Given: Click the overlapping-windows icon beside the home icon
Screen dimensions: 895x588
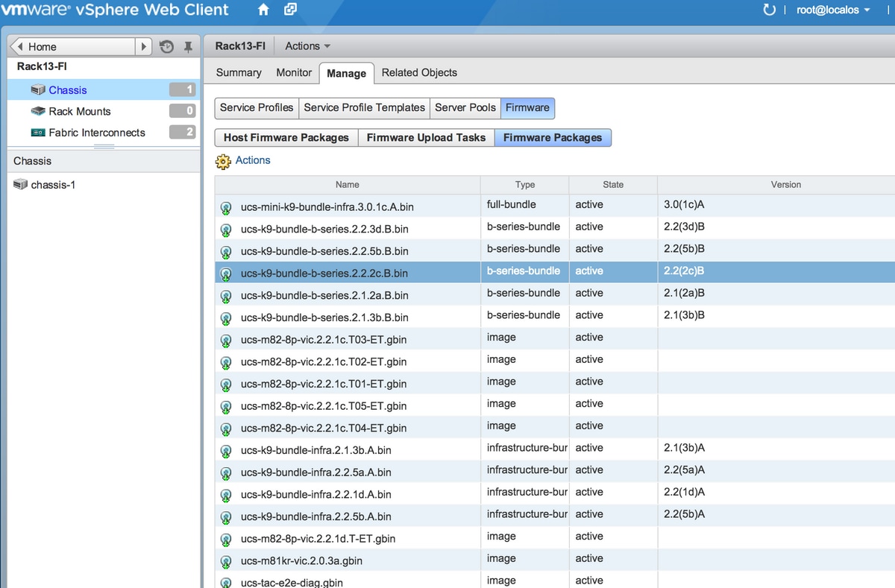Looking at the screenshot, I should click(x=290, y=10).
